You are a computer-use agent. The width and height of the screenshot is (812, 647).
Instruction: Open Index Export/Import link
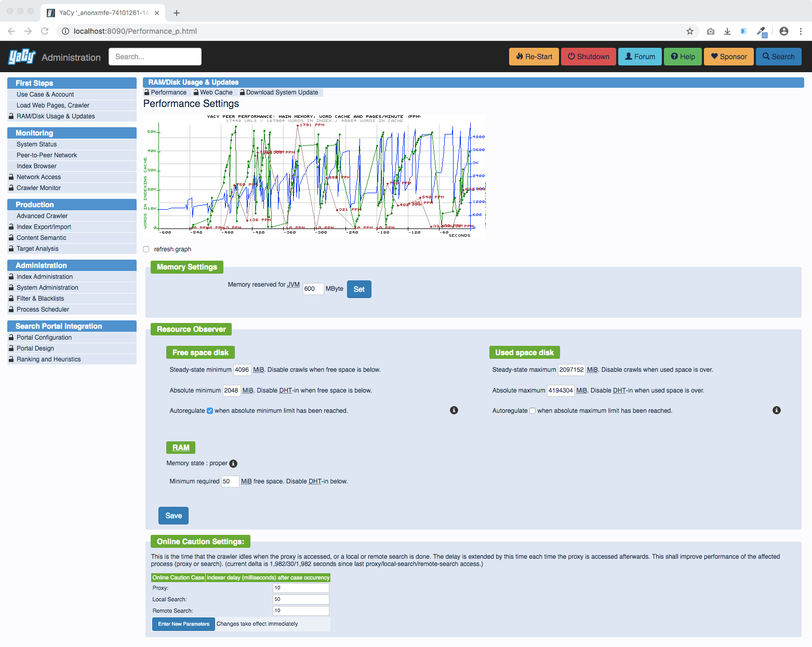pos(72,227)
